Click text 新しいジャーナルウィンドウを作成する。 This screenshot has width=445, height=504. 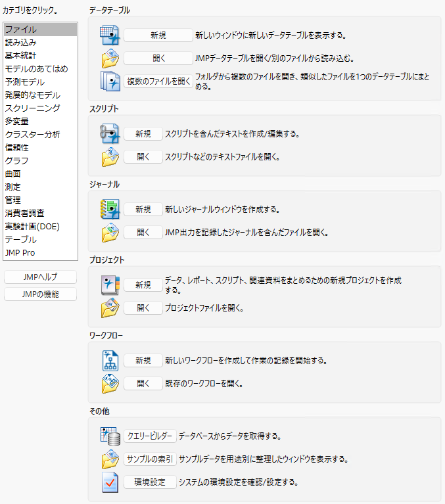click(x=222, y=210)
